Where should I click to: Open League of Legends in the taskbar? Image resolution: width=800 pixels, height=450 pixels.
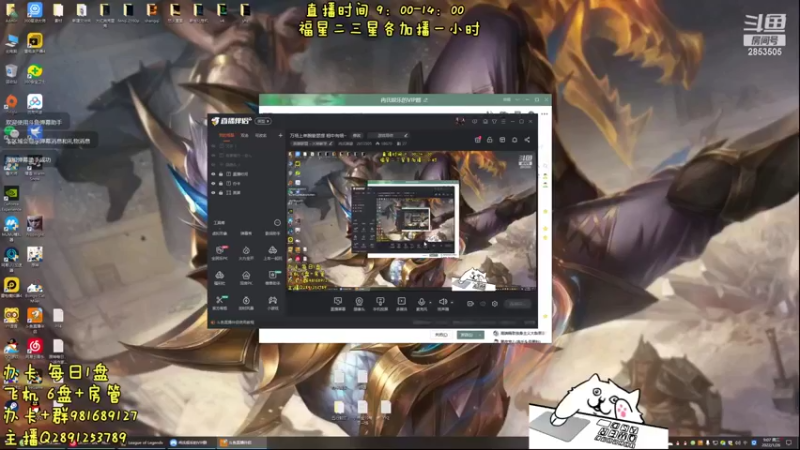[x=140, y=442]
